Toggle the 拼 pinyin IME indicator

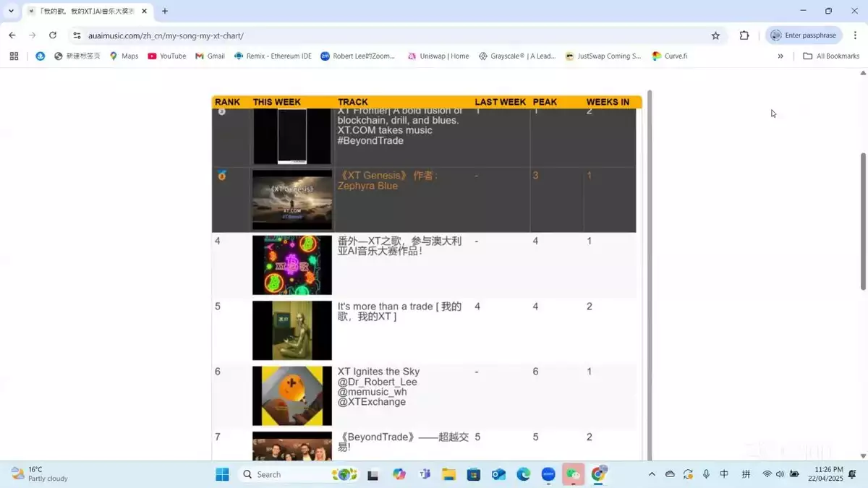coord(746,474)
